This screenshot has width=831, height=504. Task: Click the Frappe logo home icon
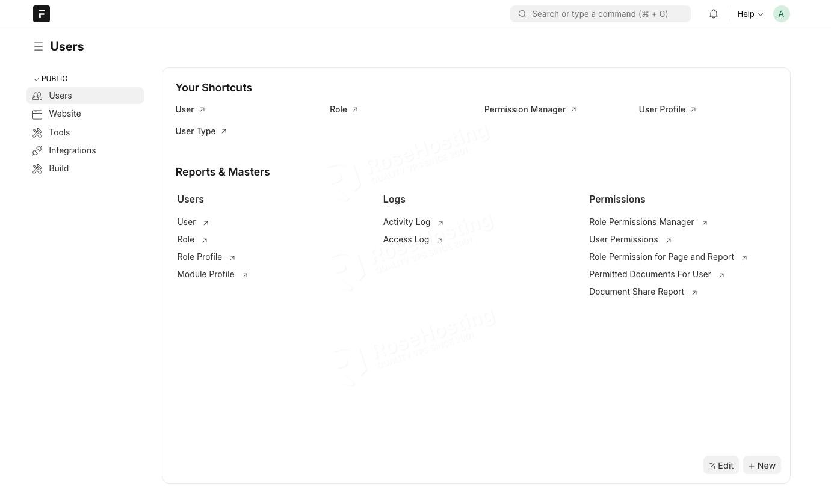pos(42,14)
